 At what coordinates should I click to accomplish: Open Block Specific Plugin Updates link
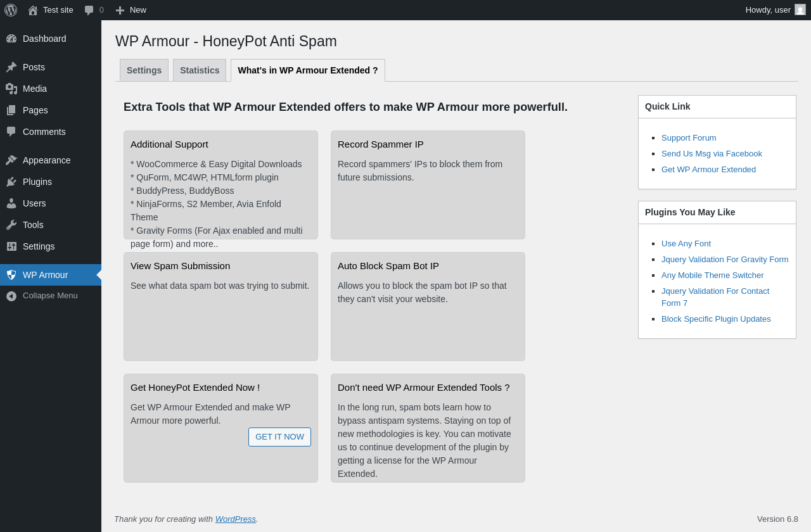pyautogui.click(x=716, y=319)
